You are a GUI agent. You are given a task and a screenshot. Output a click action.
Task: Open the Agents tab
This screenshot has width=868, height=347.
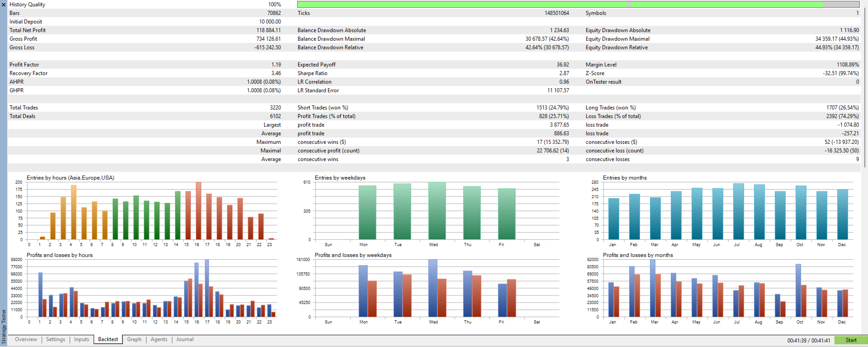(x=159, y=339)
